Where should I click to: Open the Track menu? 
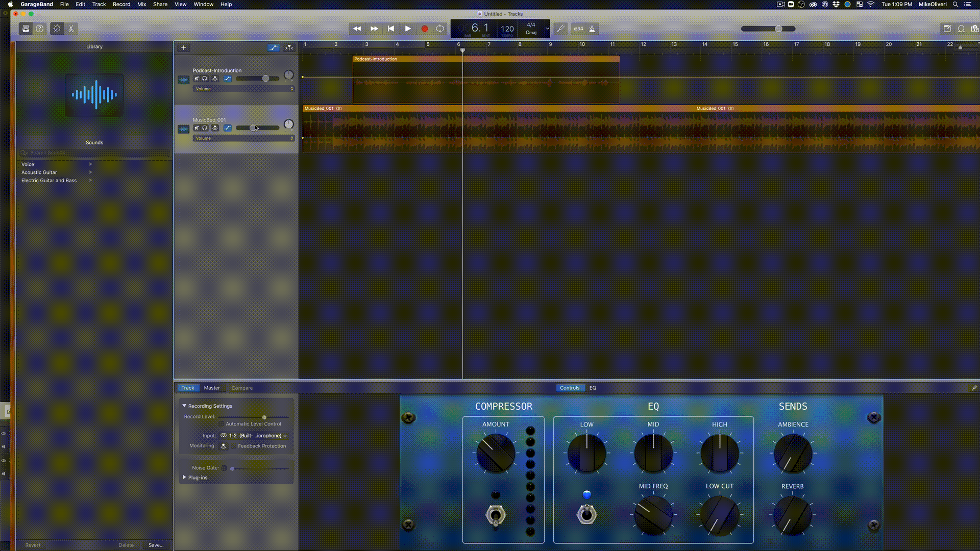tap(99, 4)
